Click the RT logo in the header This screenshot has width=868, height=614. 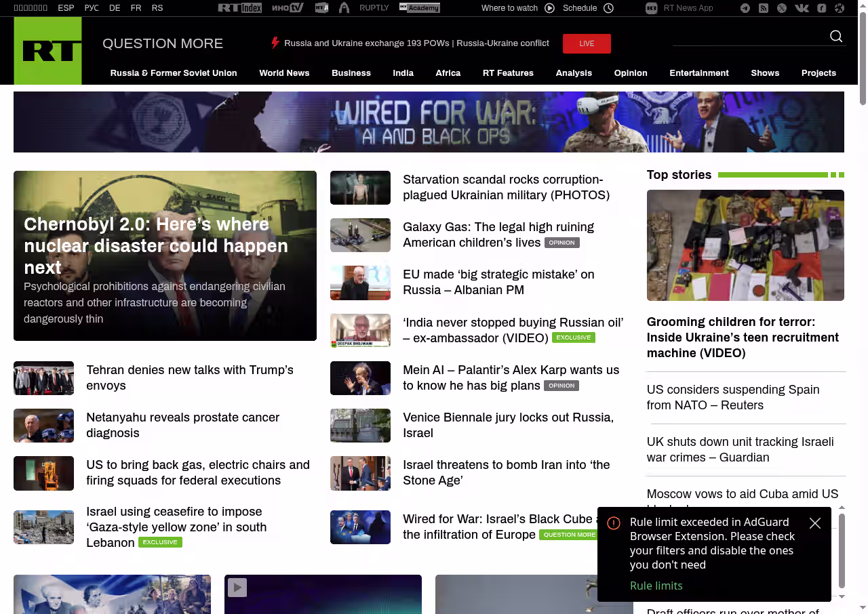[x=47, y=51]
